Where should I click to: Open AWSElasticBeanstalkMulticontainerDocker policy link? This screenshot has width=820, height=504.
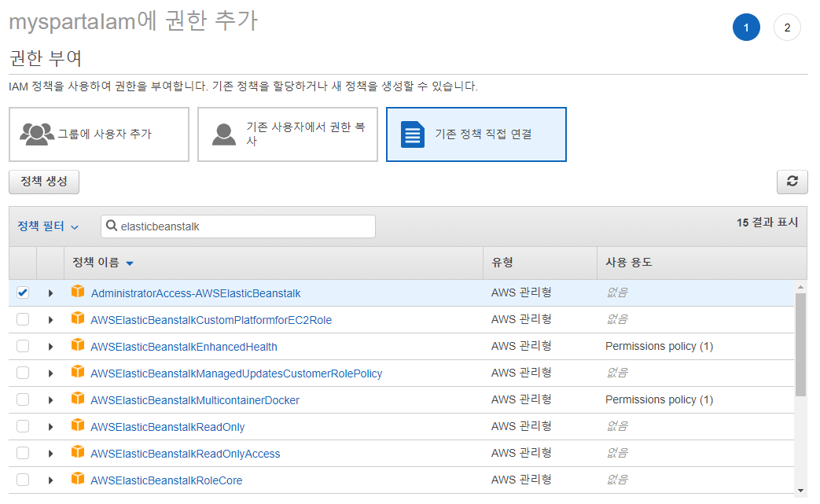195,400
